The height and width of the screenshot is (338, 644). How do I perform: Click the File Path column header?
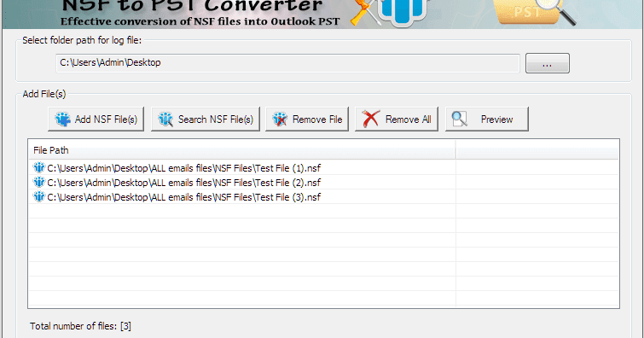(x=242, y=150)
